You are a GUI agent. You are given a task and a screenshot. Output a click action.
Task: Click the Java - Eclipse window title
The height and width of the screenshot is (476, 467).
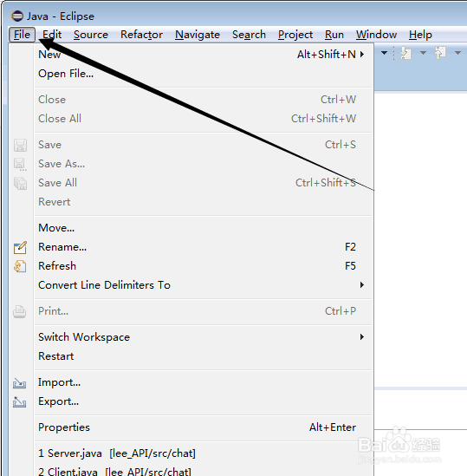pyautogui.click(x=61, y=16)
